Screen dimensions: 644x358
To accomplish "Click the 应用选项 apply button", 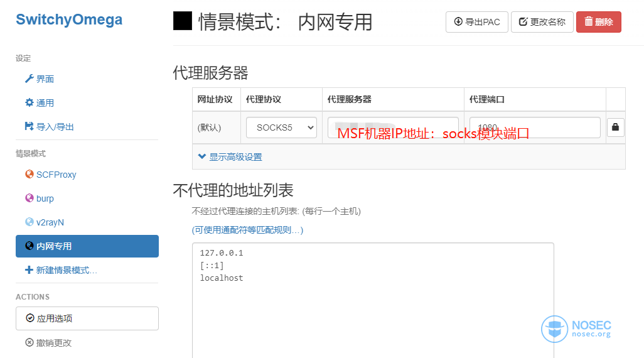I will (87, 318).
